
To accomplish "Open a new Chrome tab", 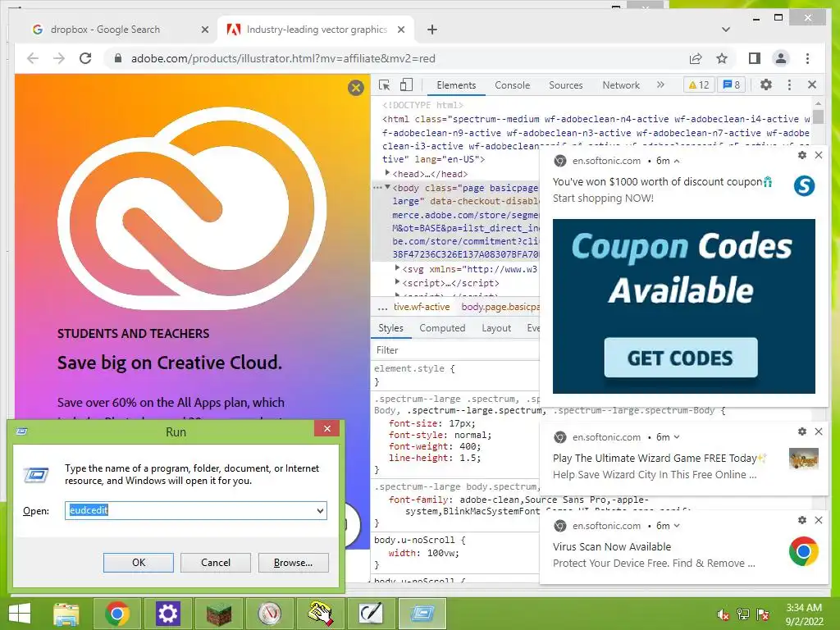I will 431,30.
